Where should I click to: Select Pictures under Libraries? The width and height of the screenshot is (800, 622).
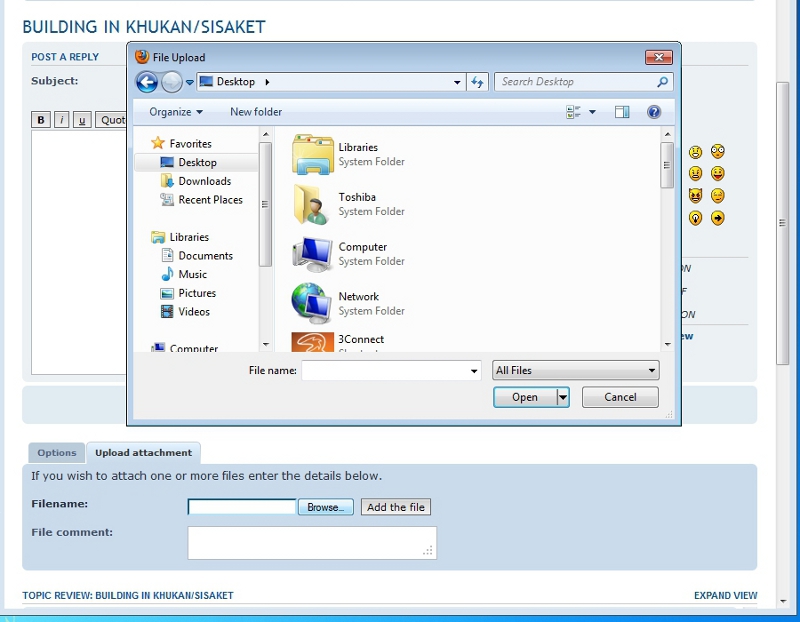[x=197, y=293]
